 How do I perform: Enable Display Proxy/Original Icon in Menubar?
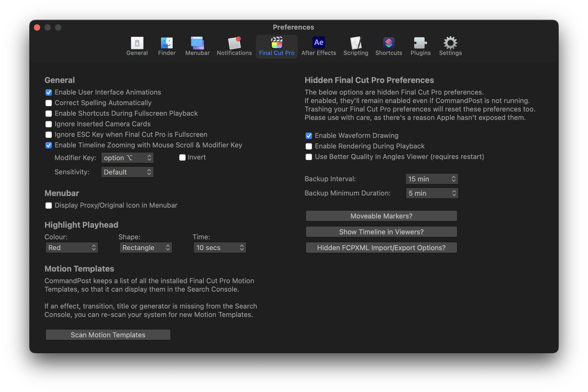coord(49,206)
